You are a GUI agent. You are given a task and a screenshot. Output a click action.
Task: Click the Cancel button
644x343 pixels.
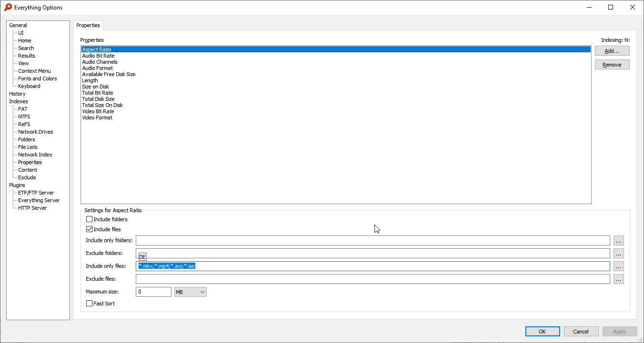coord(581,332)
